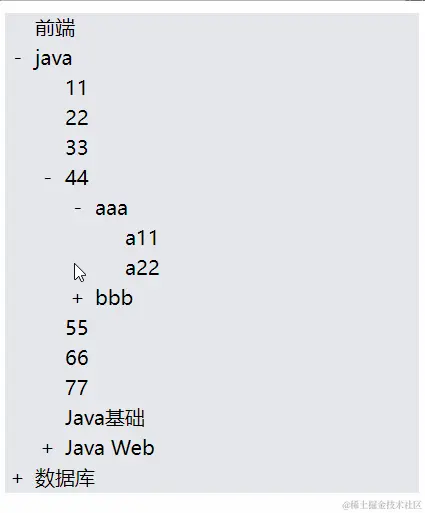
Task: Select the item labeled 22
Action: click(77, 118)
